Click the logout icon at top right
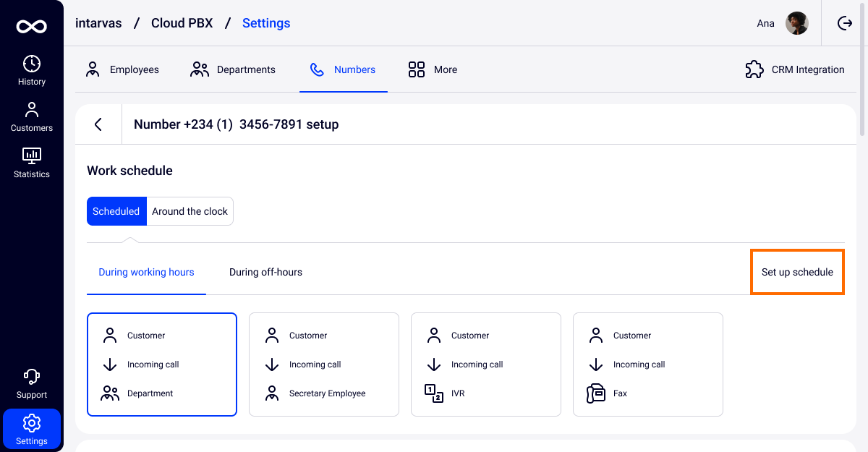868x452 pixels. coord(845,23)
